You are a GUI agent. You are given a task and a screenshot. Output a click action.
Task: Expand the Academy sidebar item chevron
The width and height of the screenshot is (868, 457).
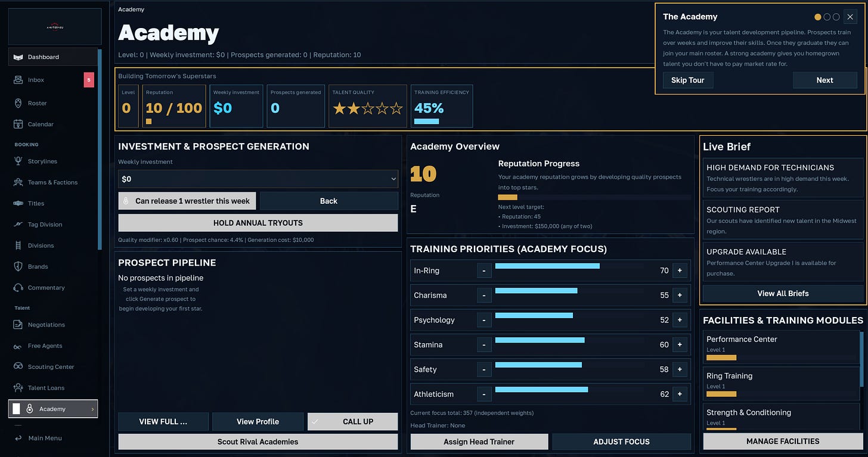(92, 409)
